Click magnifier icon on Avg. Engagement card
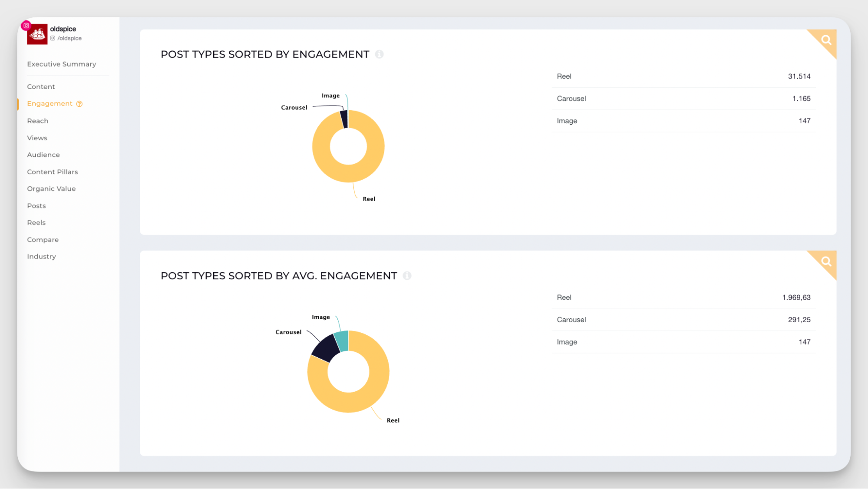The image size is (868, 489). click(x=826, y=261)
